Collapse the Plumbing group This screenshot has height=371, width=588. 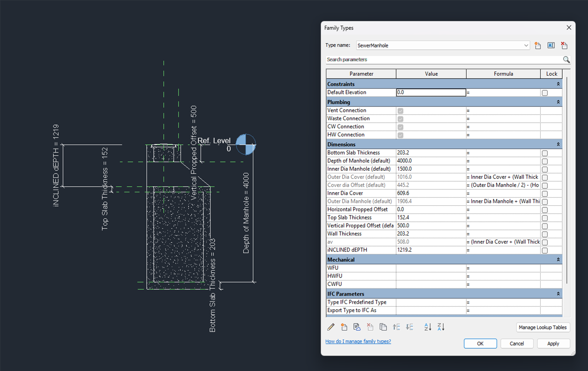point(558,102)
